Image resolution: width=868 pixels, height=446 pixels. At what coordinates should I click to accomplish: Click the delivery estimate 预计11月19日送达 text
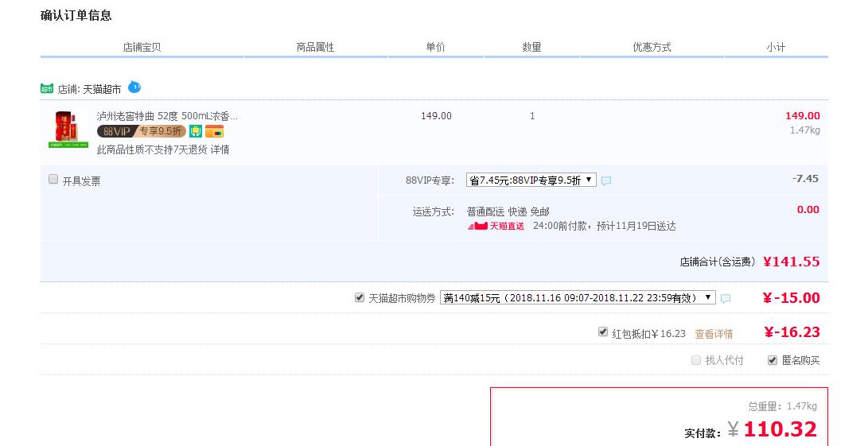coord(636,226)
